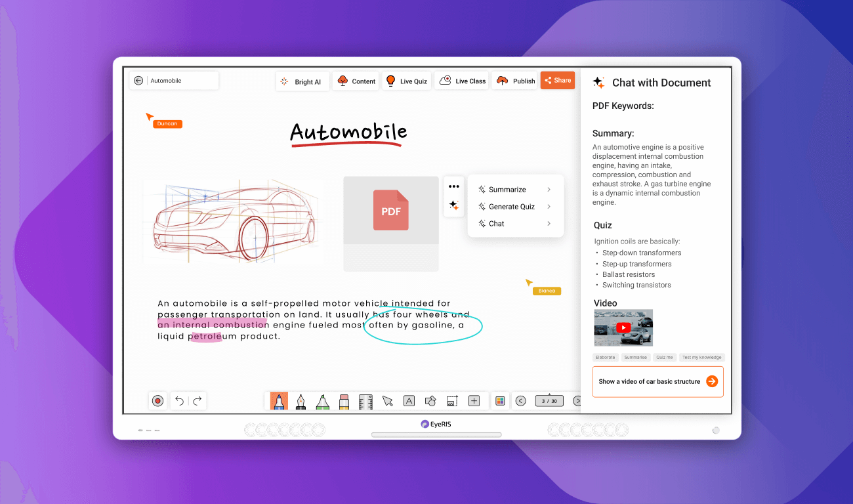This screenshot has width=853, height=504.
Task: Click the Automobile title field
Action: [174, 81]
